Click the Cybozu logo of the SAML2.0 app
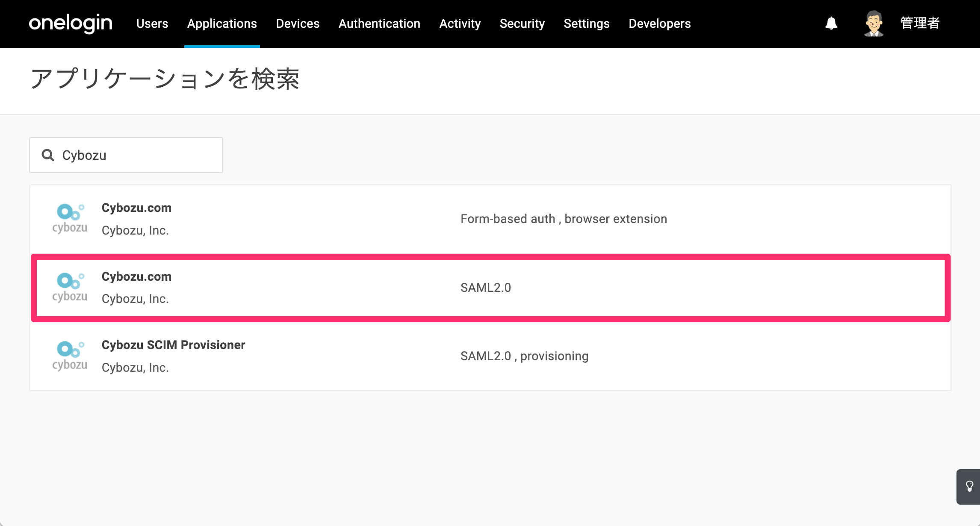This screenshot has height=526, width=980. pyautogui.click(x=70, y=288)
